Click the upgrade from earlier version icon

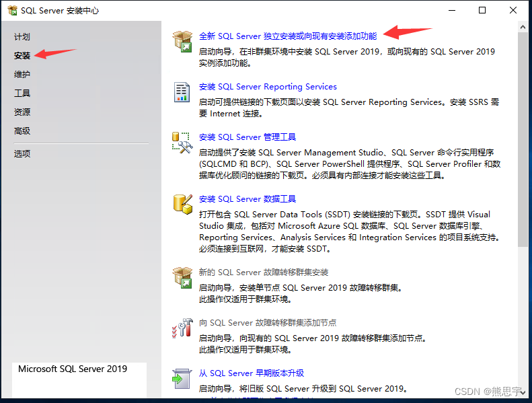(182, 378)
